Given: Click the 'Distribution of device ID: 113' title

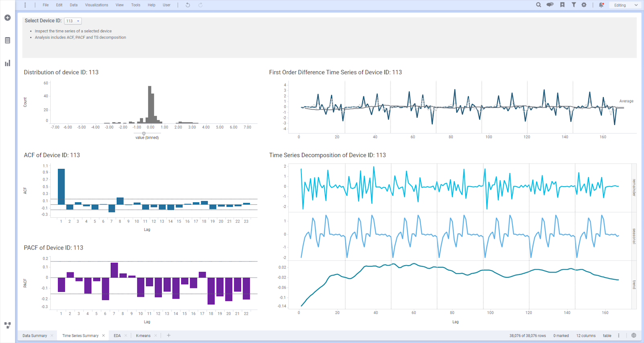Looking at the screenshot, I should (x=61, y=73).
